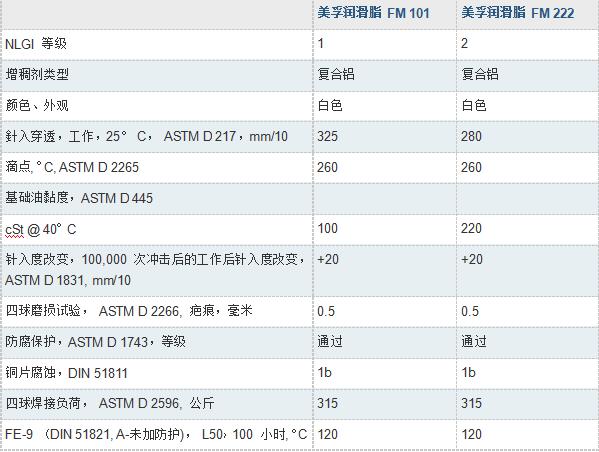This screenshot has height=452, width=599.
Task: Click weld load 315 under FM 222
Action: click(471, 403)
